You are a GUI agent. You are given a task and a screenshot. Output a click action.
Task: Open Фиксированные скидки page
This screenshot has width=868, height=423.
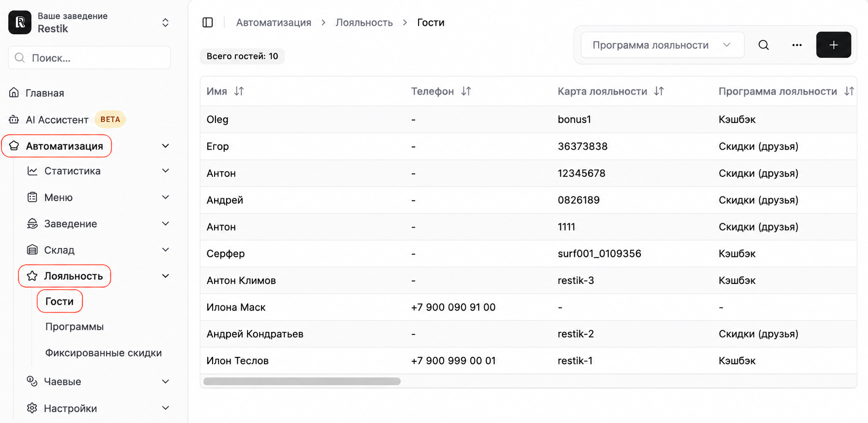coord(103,353)
